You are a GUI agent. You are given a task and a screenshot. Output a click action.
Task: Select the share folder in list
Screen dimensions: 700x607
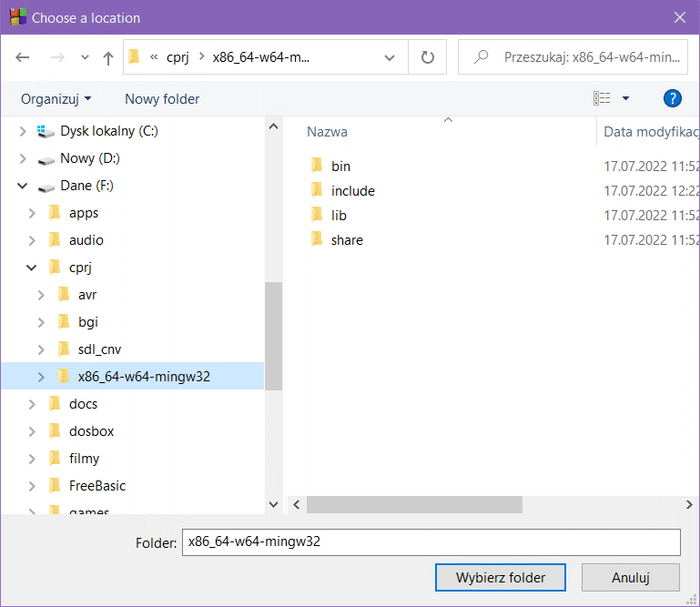click(x=347, y=240)
